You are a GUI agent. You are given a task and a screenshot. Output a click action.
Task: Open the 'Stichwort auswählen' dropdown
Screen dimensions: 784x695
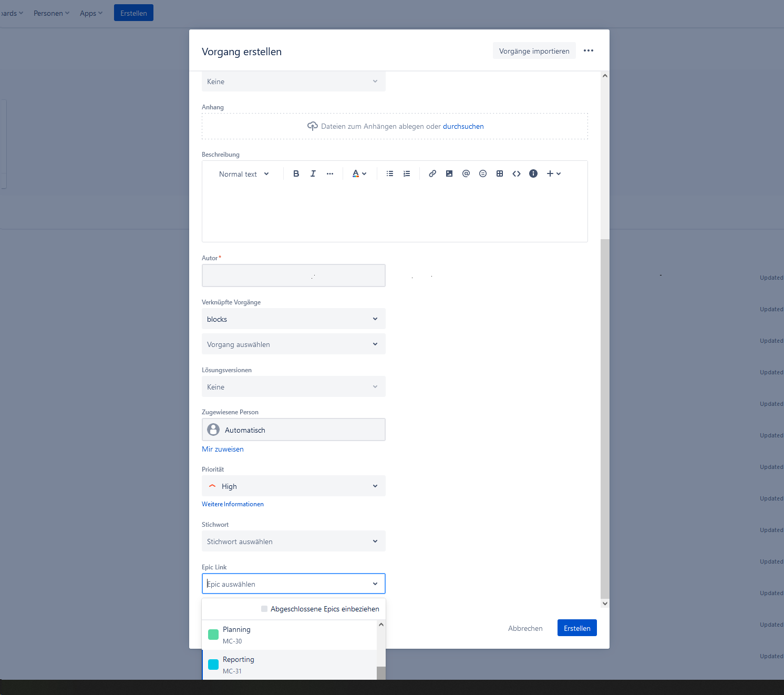293,541
